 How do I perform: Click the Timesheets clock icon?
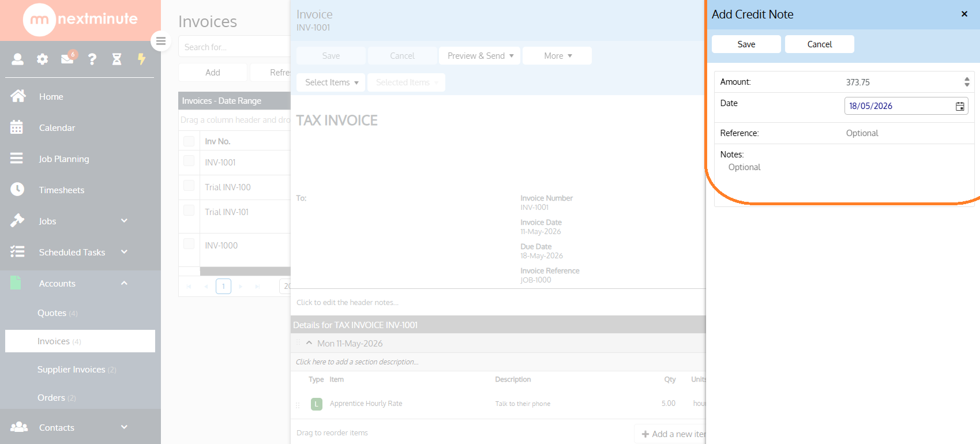17,189
